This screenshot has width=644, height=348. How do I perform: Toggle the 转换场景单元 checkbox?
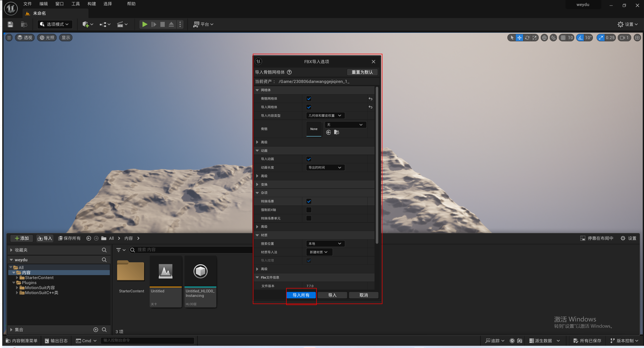coord(309,218)
